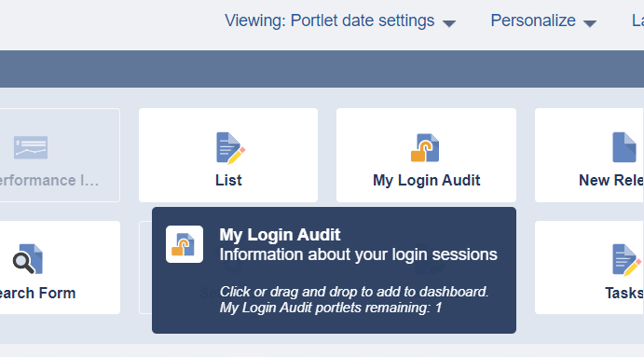Open the Personalize menu
This screenshot has width=644, height=357.
543,21
